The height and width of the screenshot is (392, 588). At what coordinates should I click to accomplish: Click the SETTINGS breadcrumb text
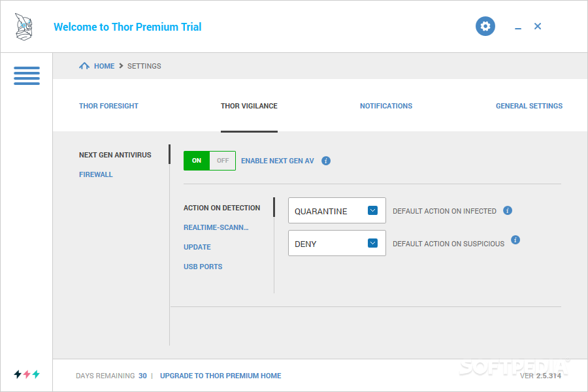pyautogui.click(x=144, y=66)
